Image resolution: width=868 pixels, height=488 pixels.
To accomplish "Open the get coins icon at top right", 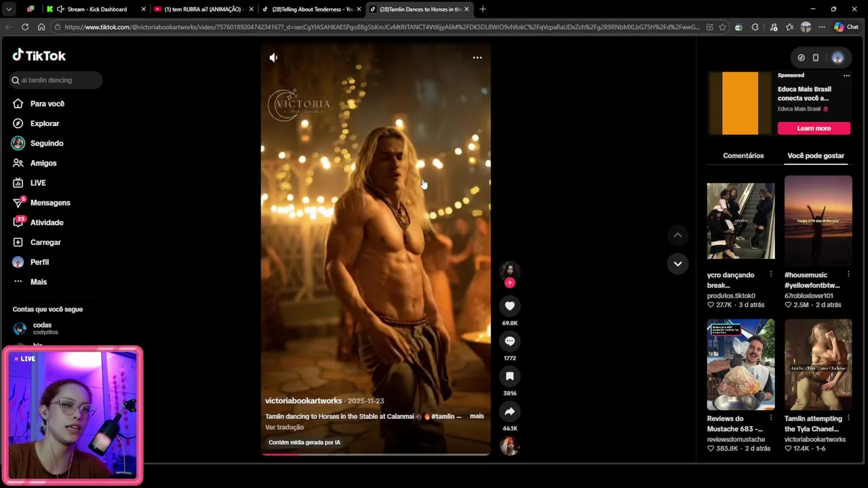I will 801,58.
